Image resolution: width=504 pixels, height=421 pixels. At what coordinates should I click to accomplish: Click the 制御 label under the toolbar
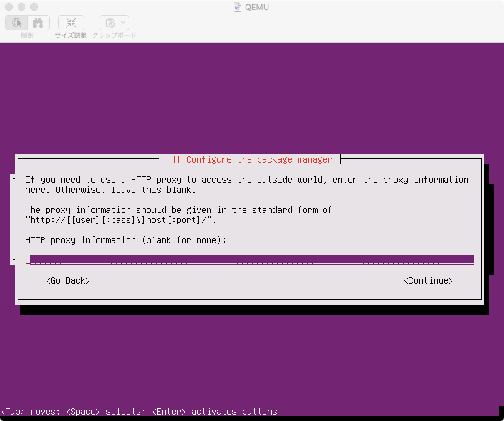(27, 35)
